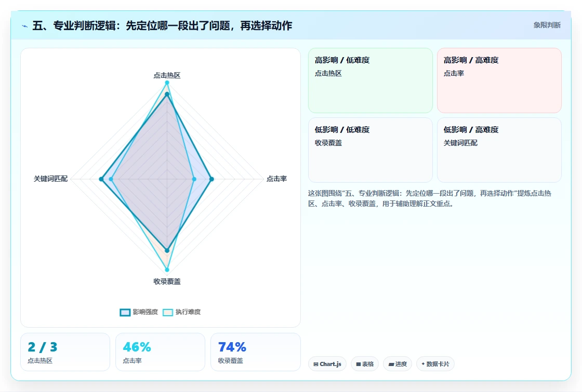Screen dimensions: 582x392
Task: Toggle the 影响强度 legend item
Action: [139, 312]
